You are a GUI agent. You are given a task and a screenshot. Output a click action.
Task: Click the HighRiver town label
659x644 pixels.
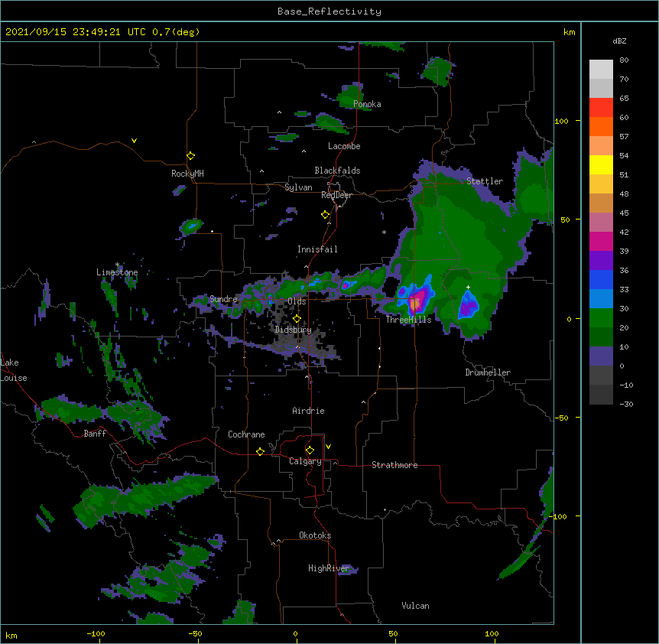329,568
